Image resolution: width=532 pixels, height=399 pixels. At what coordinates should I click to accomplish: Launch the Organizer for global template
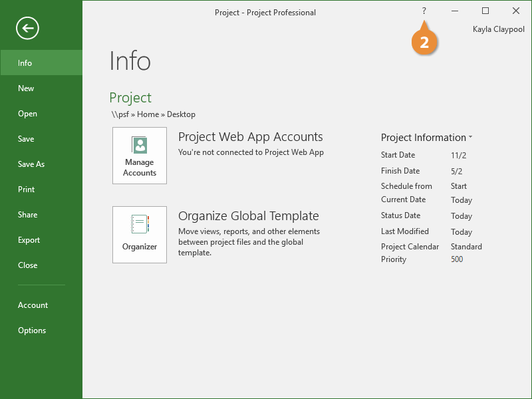coord(140,234)
